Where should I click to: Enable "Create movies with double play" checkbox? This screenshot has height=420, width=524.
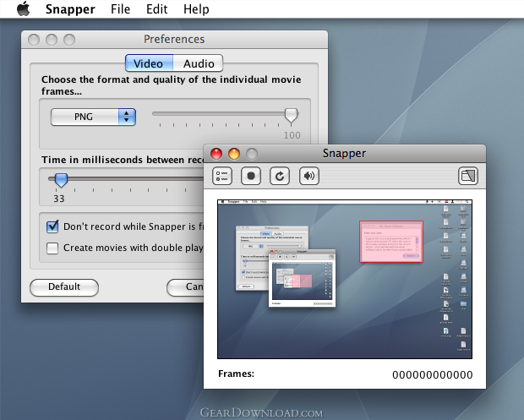[x=52, y=248]
